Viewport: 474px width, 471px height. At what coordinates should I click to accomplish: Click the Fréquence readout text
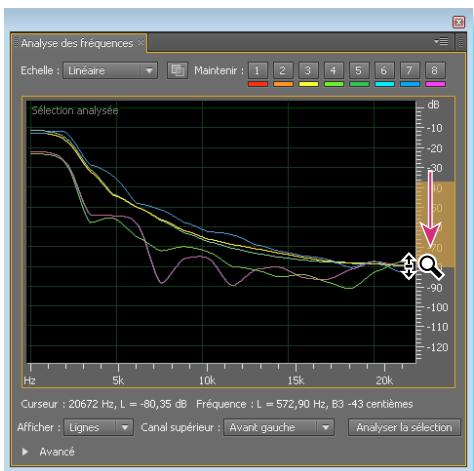(x=304, y=404)
